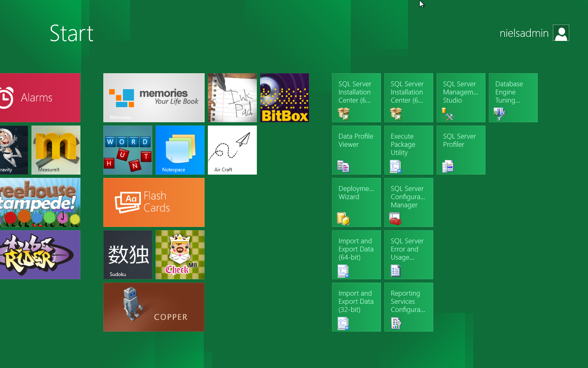Click the nielsadmin user name

tap(524, 33)
